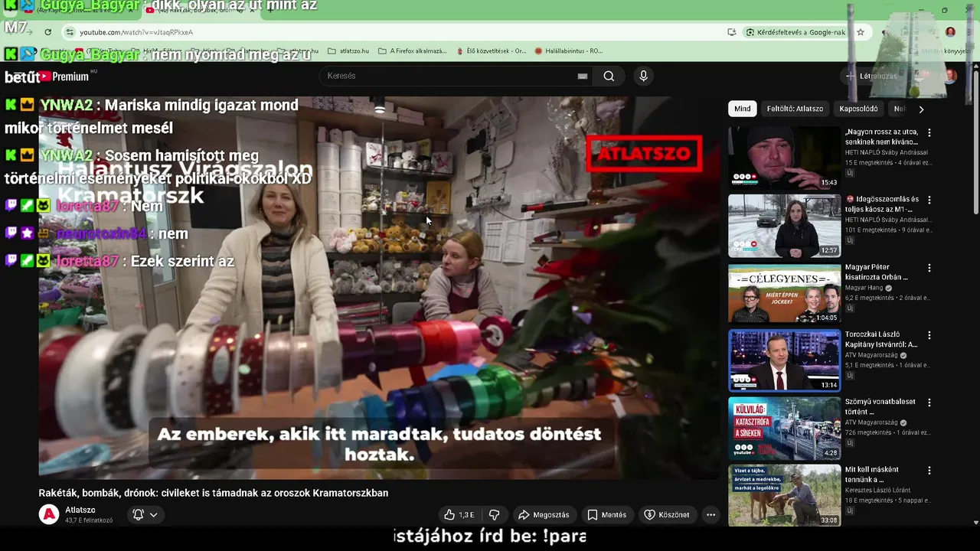Click the 'Magyar Hang' channel name
This screenshot has width=980, height=551.
pyautogui.click(x=864, y=288)
